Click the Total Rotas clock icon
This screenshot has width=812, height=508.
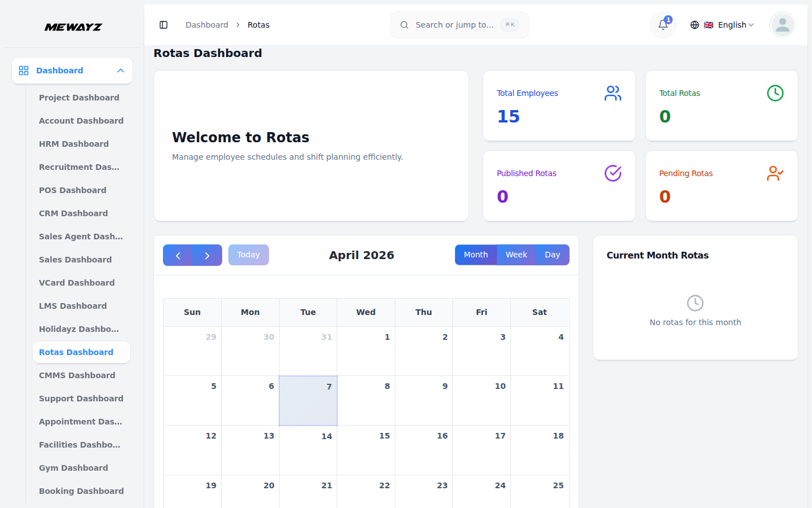pos(775,93)
